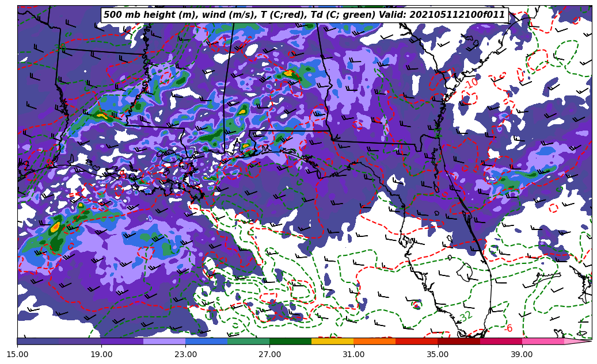The height and width of the screenshot is (364, 597).
Task: Click the pink arrow tip of colorbar
Action: 578,341
